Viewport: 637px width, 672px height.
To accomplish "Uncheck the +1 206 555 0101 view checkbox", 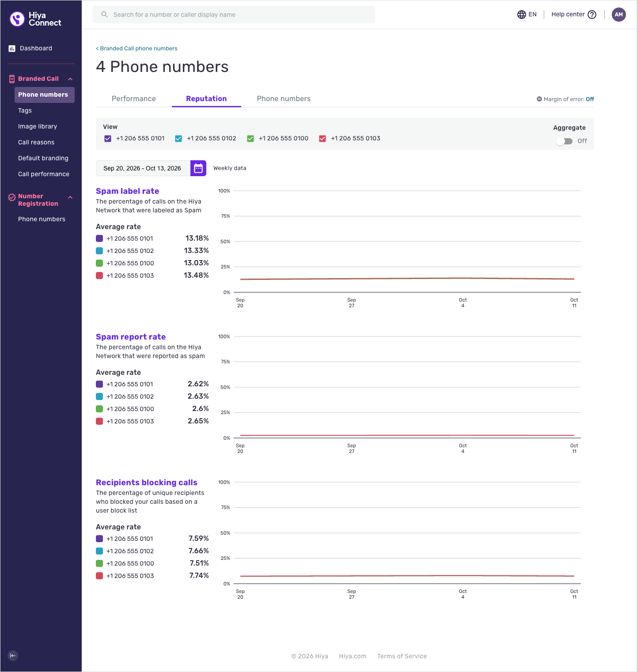I will point(108,139).
